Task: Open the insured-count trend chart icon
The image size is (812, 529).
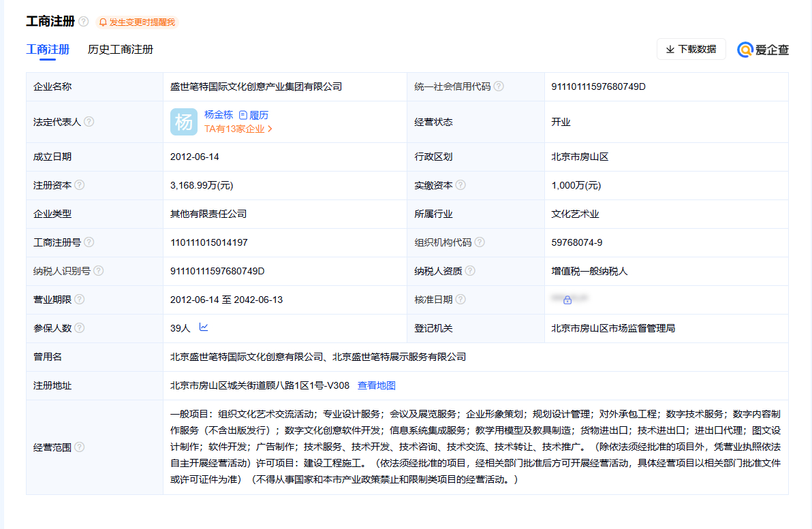Action: [x=204, y=327]
